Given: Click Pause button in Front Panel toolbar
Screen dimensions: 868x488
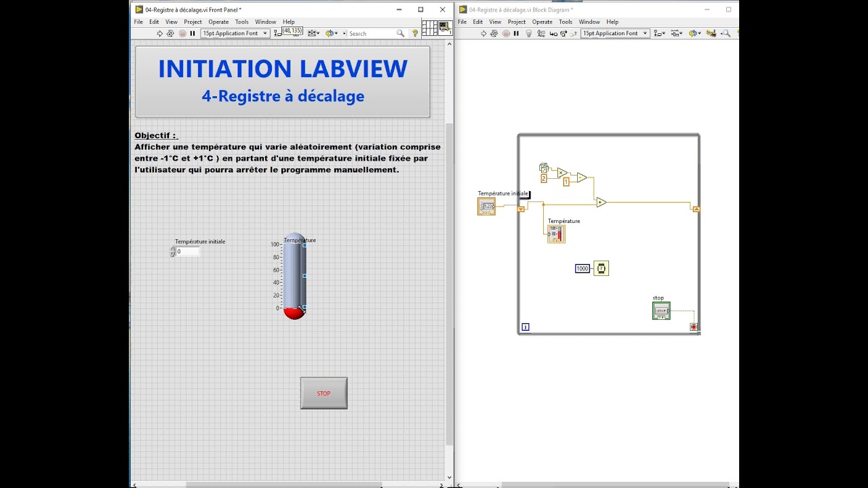Looking at the screenshot, I should point(193,33).
